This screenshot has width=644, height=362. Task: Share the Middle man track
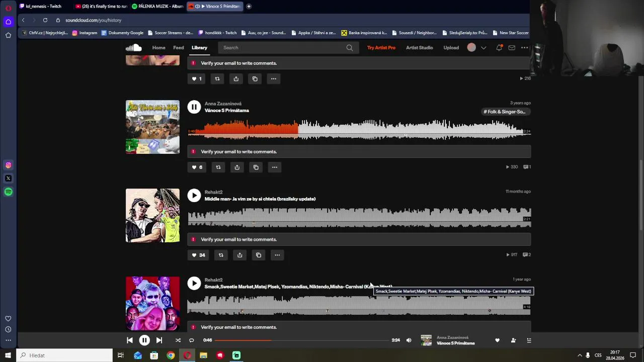click(239, 255)
